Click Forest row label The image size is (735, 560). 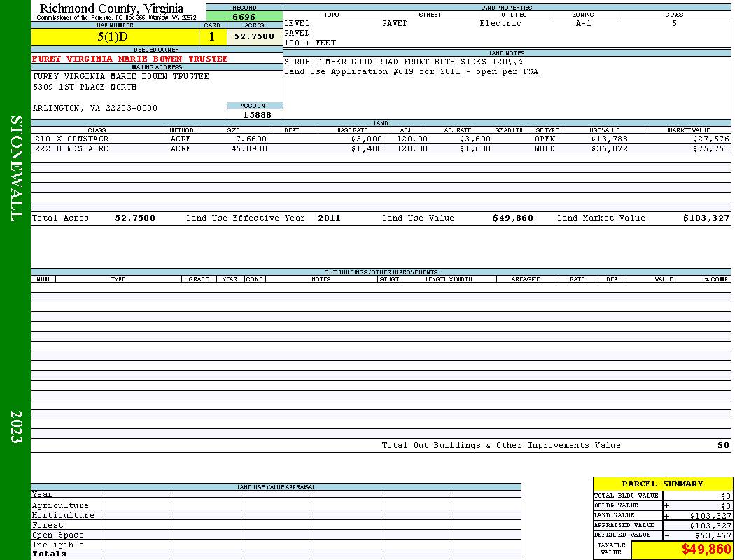tap(48, 525)
